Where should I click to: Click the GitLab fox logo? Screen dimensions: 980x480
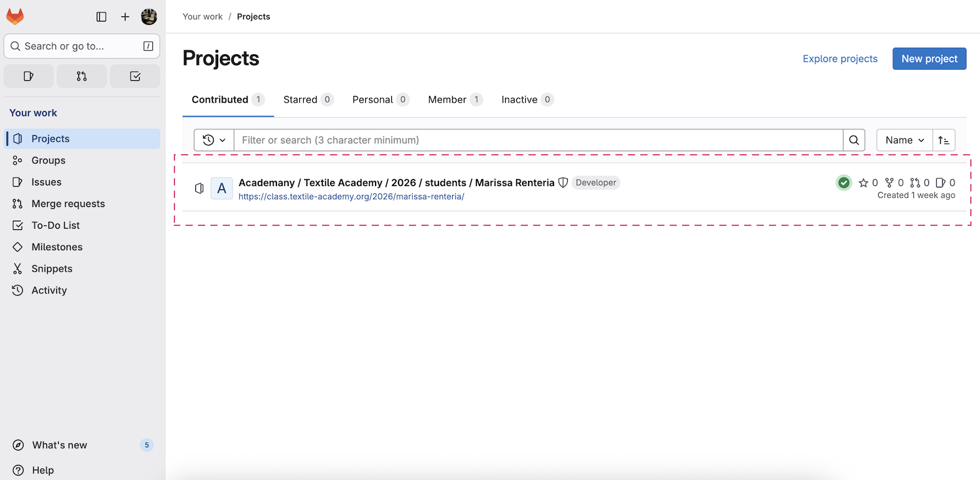coord(15,17)
